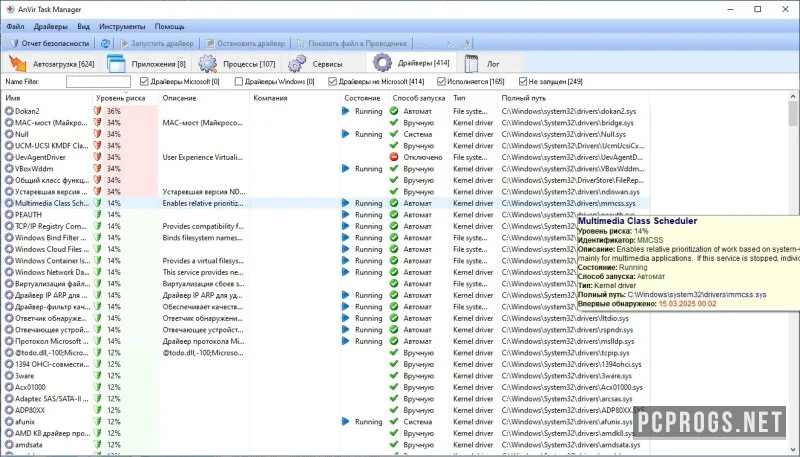Select the Adaptec SAS/SATA-II driver row

tap(326, 399)
